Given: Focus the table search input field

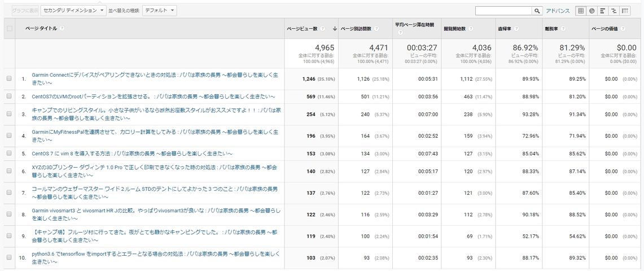Looking at the screenshot, I should [x=504, y=11].
